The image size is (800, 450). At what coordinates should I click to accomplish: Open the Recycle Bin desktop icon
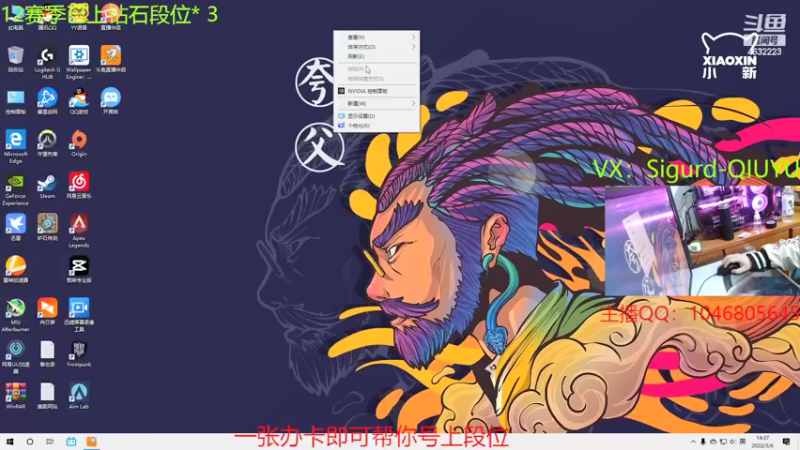[15, 59]
